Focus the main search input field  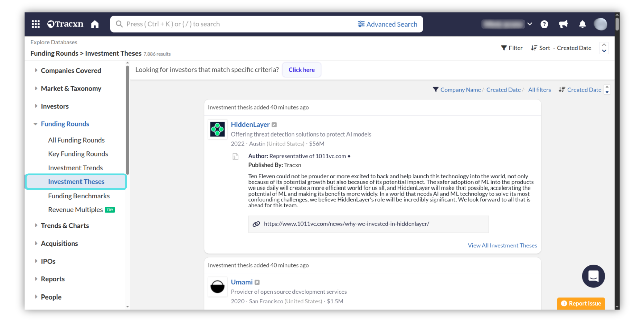235,24
